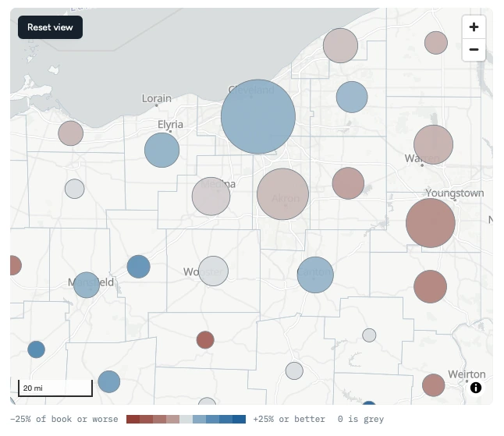Click the Elyria city label

pyautogui.click(x=170, y=124)
